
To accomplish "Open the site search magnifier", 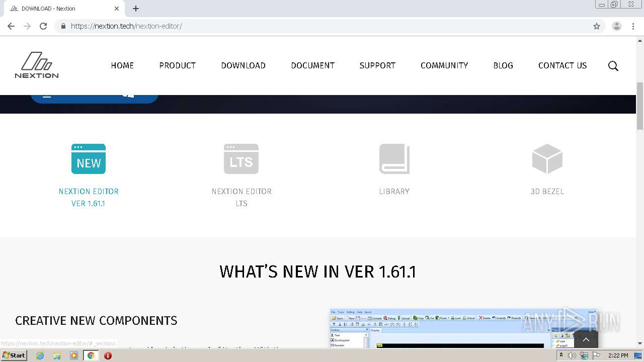I will point(613,66).
